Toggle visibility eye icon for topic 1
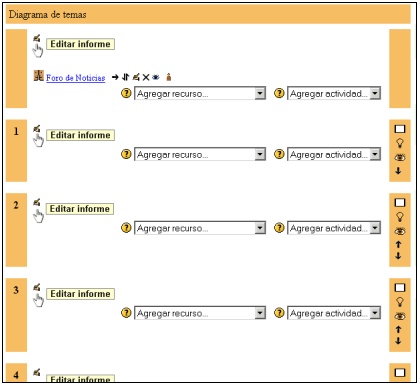 coord(400,157)
